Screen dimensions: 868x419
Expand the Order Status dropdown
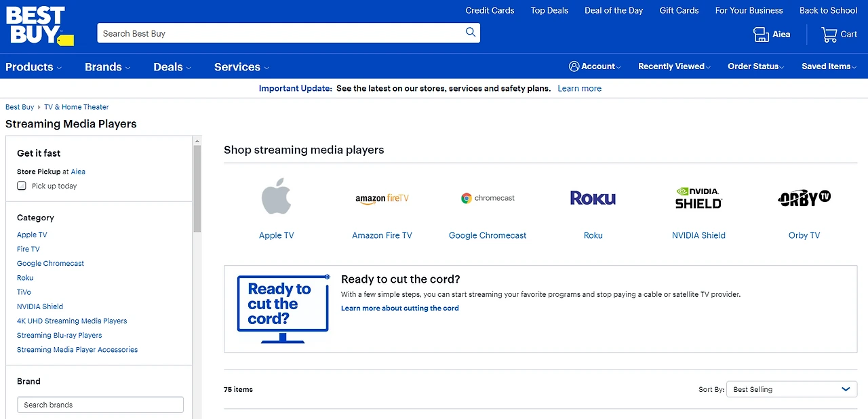755,66
